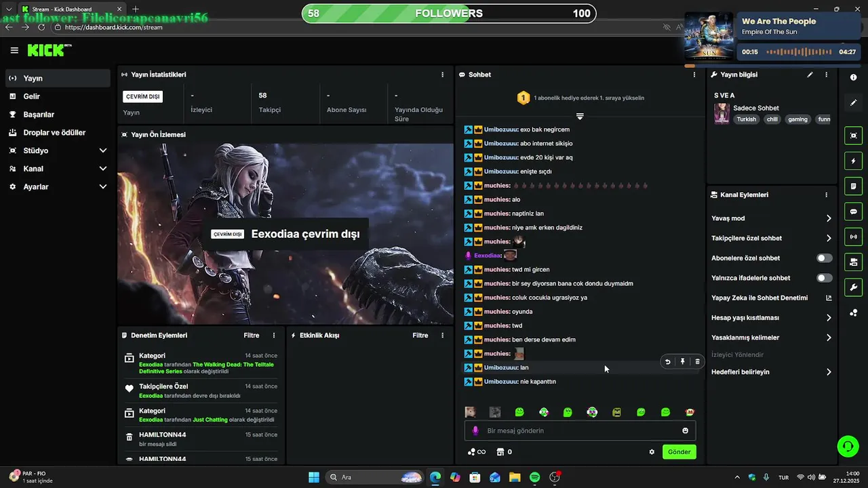Seek in the song progress waveform
868x488 pixels.
(799, 52)
